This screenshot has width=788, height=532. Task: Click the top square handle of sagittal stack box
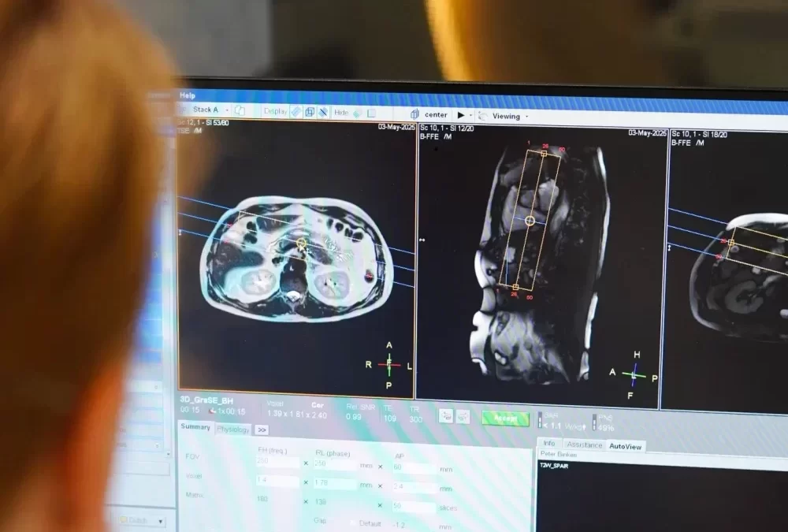pos(544,154)
